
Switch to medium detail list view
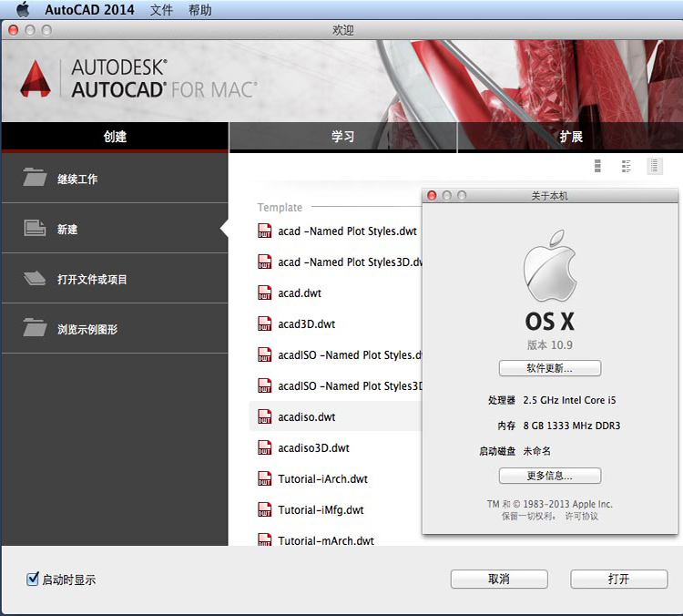[x=626, y=166]
